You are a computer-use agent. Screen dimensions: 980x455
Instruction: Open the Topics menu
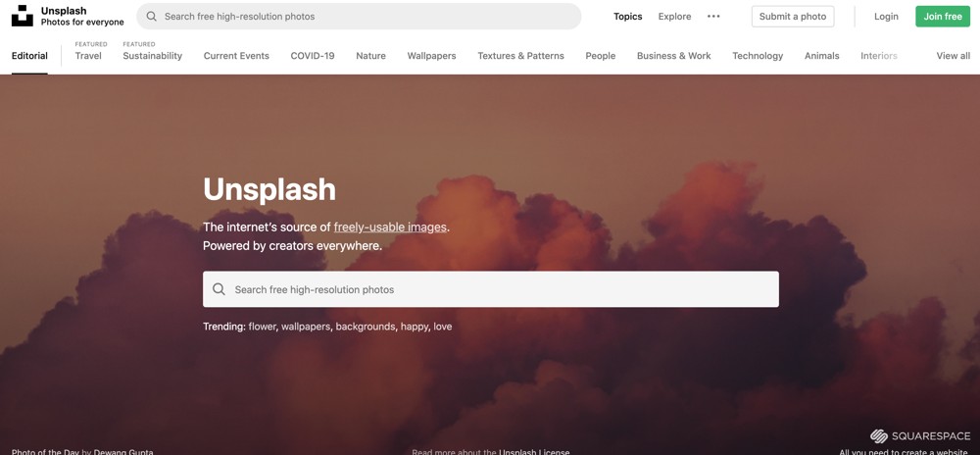point(627,17)
